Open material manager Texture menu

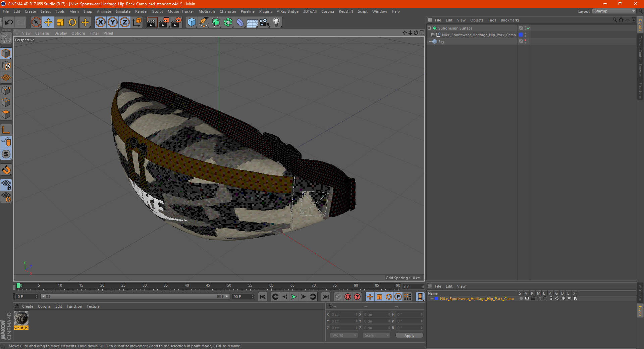coord(93,306)
